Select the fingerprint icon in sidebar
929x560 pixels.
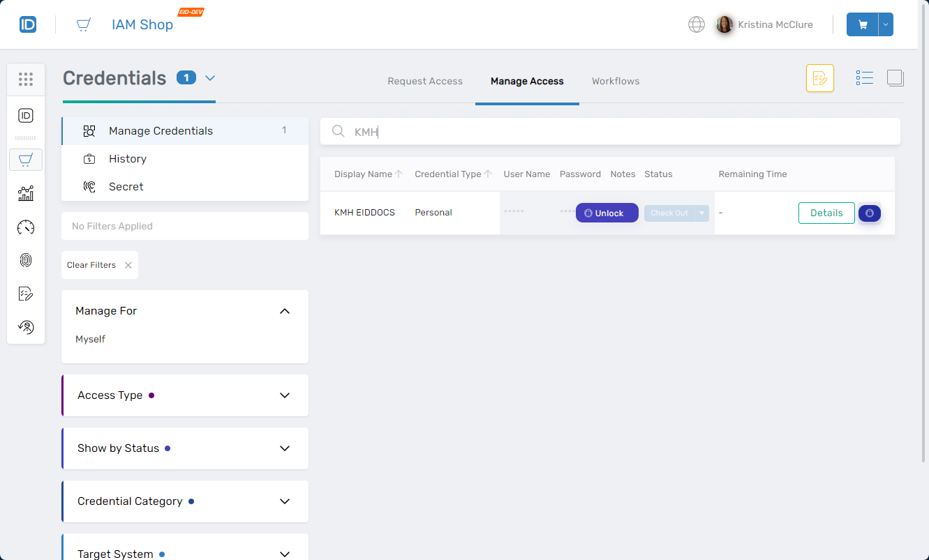coord(26,260)
